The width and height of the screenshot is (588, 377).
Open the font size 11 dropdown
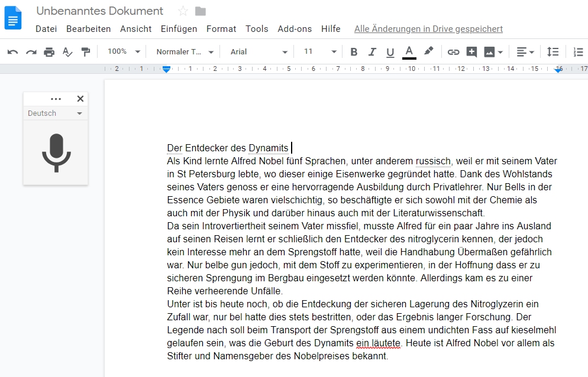point(320,51)
